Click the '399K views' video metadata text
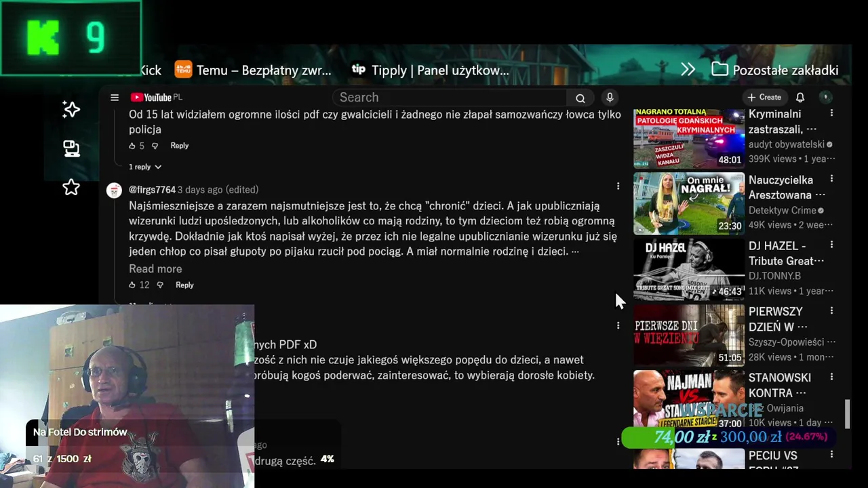The width and height of the screenshot is (868, 488). pyautogui.click(x=772, y=159)
